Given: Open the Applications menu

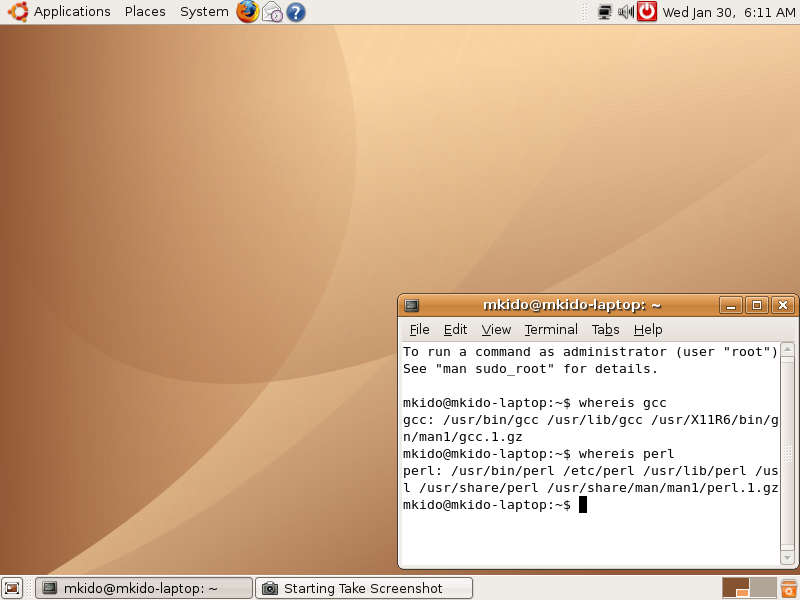Looking at the screenshot, I should (x=72, y=11).
